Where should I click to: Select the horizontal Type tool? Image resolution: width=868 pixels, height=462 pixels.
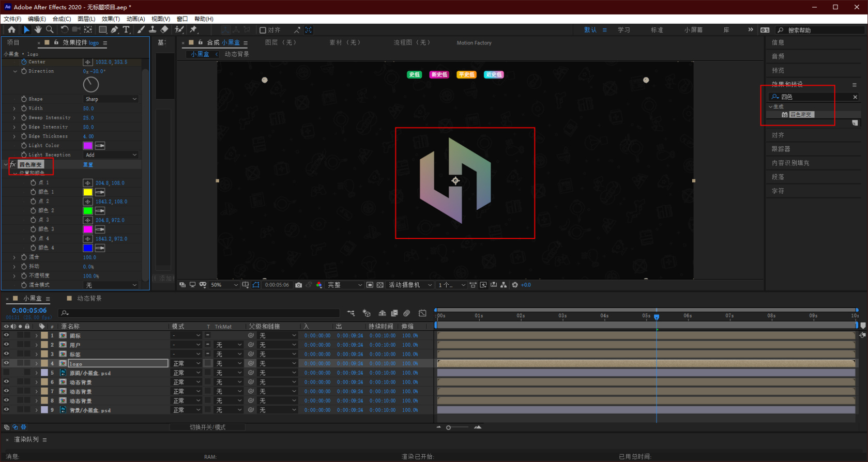point(126,30)
